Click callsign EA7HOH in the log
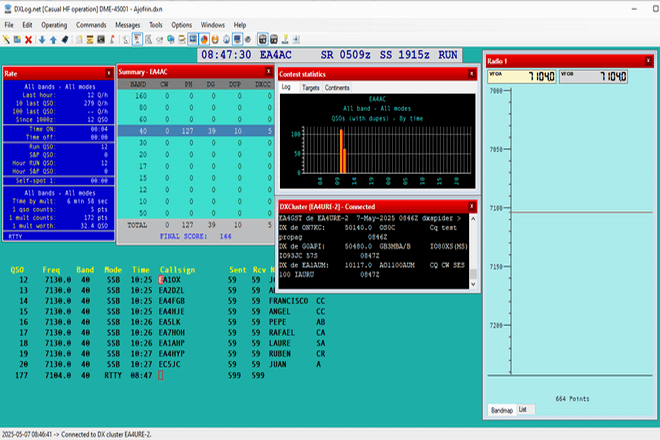The height and width of the screenshot is (440, 660). pos(172,332)
